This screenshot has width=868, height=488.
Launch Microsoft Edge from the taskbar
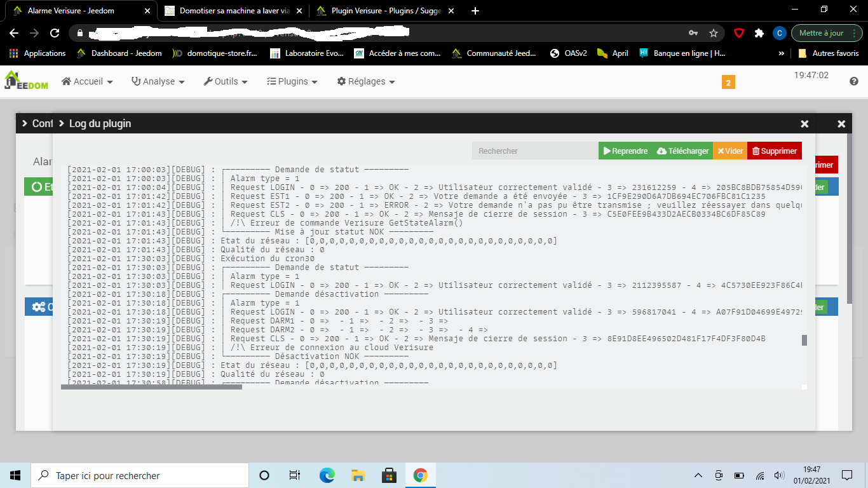tap(327, 475)
